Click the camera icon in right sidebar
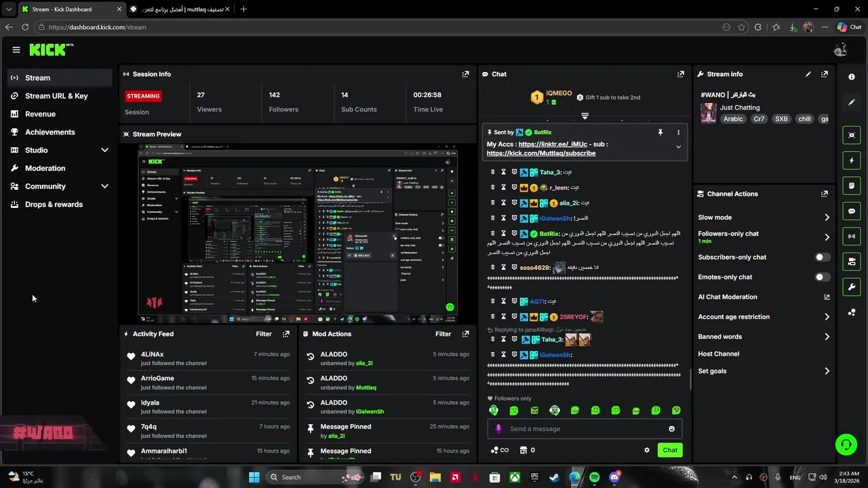The image size is (868, 488). [852, 261]
